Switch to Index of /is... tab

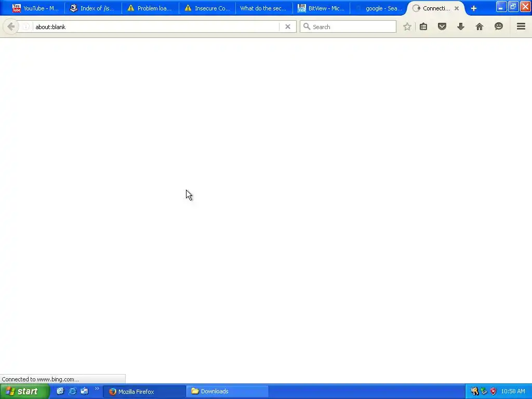92,8
